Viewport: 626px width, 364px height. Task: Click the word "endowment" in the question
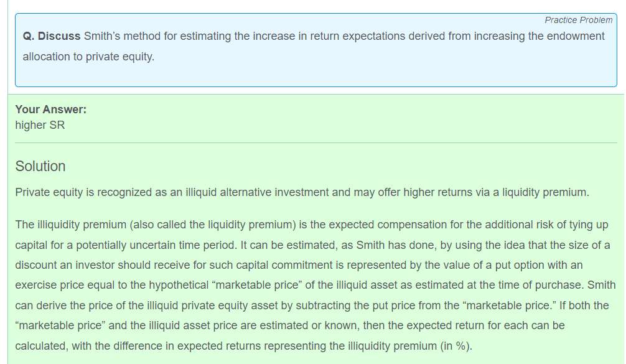point(575,36)
